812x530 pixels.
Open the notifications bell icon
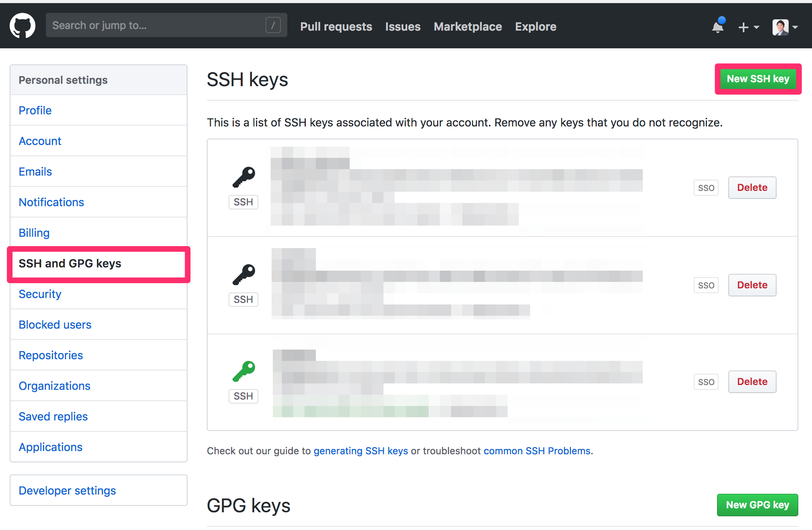coord(718,27)
